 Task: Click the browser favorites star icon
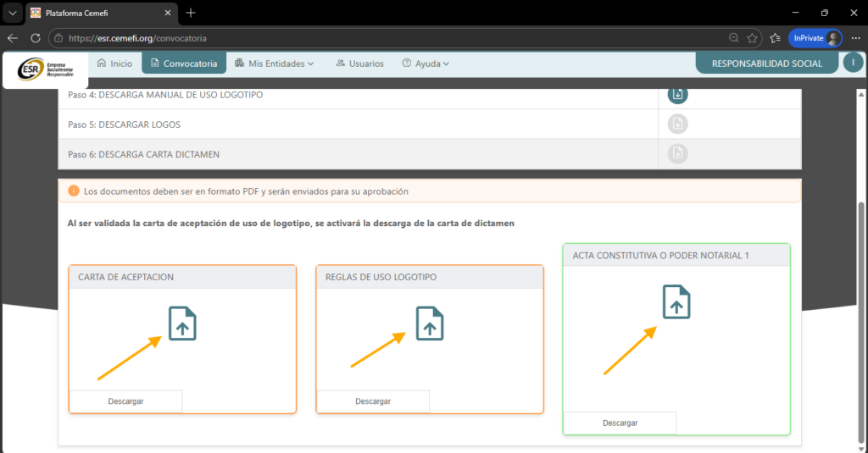pyautogui.click(x=752, y=38)
